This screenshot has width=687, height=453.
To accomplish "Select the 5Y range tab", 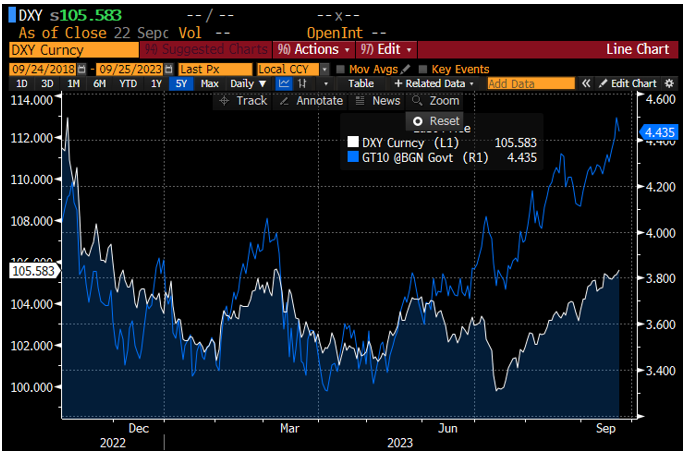I will tap(181, 83).
